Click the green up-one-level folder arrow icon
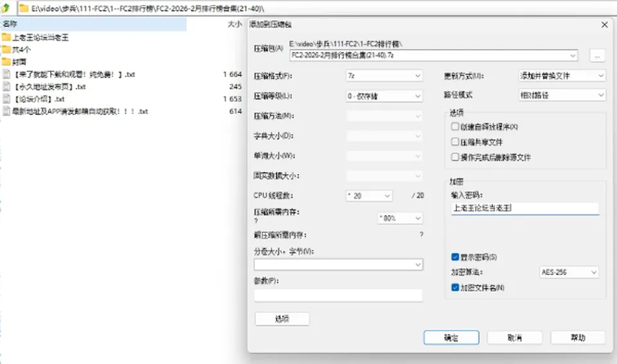 [x=6, y=8]
